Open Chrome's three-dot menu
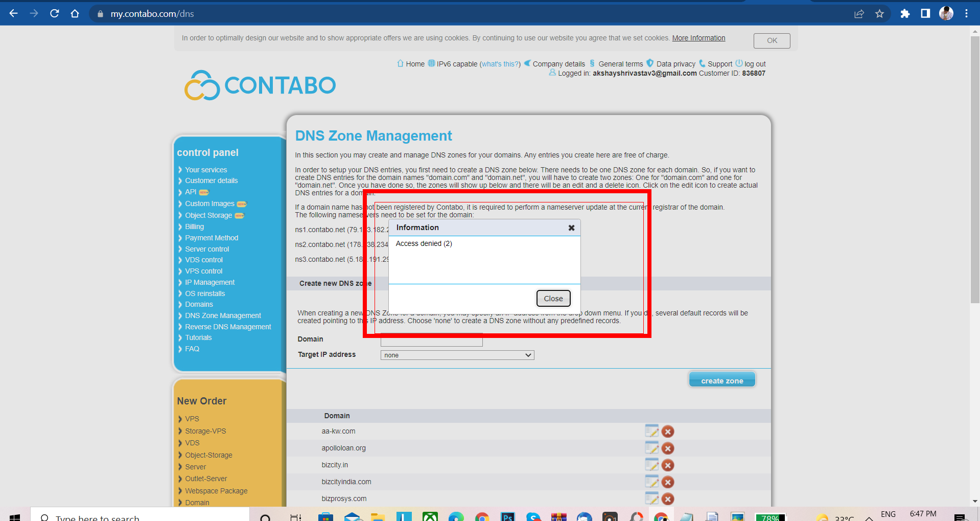The image size is (980, 521). click(x=966, y=14)
